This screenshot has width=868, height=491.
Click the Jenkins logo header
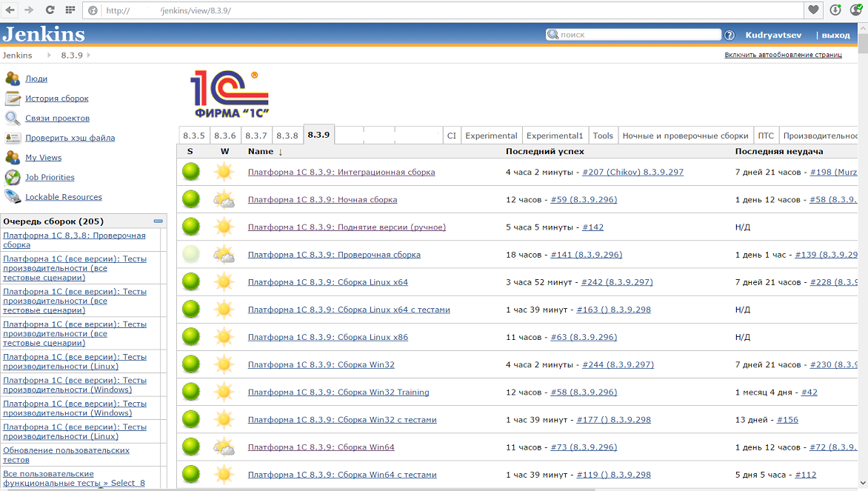[44, 34]
